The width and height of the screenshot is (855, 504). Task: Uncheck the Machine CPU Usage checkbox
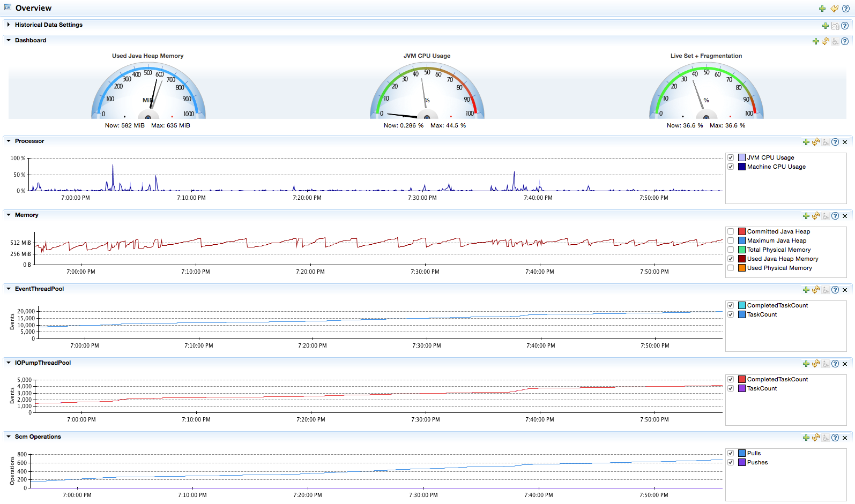tap(731, 167)
